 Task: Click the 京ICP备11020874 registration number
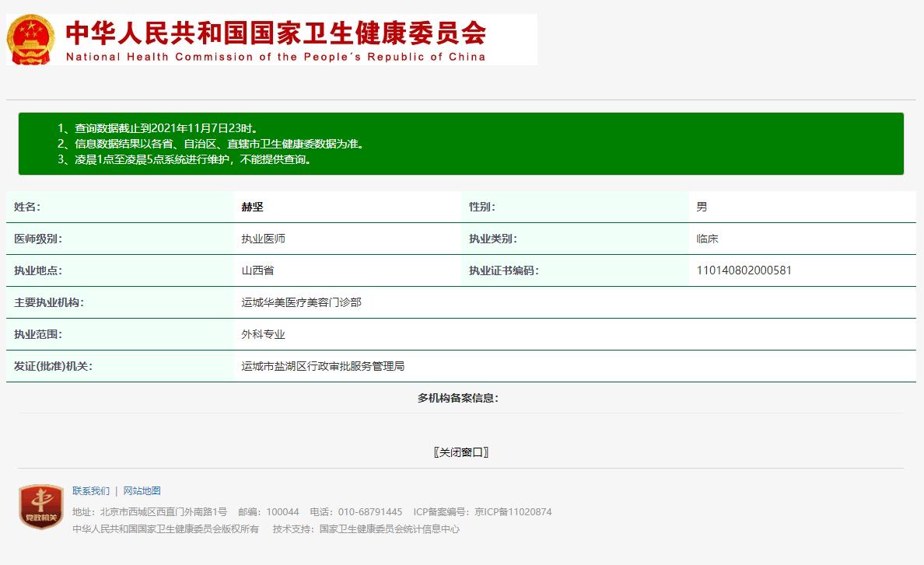pos(513,512)
